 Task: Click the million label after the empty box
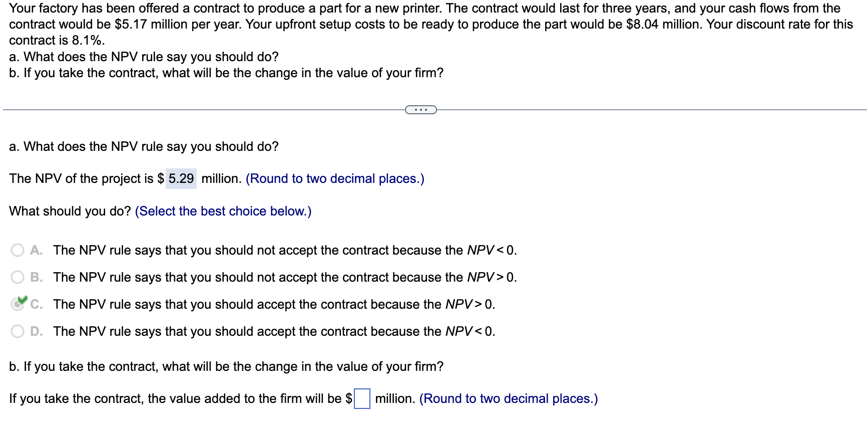[x=393, y=398]
